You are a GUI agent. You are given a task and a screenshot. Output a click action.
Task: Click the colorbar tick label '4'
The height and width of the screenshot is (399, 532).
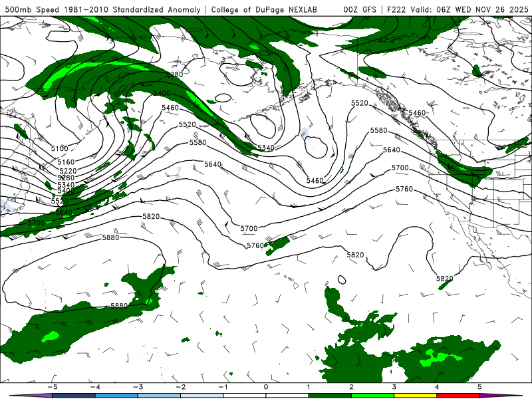pos(437,387)
